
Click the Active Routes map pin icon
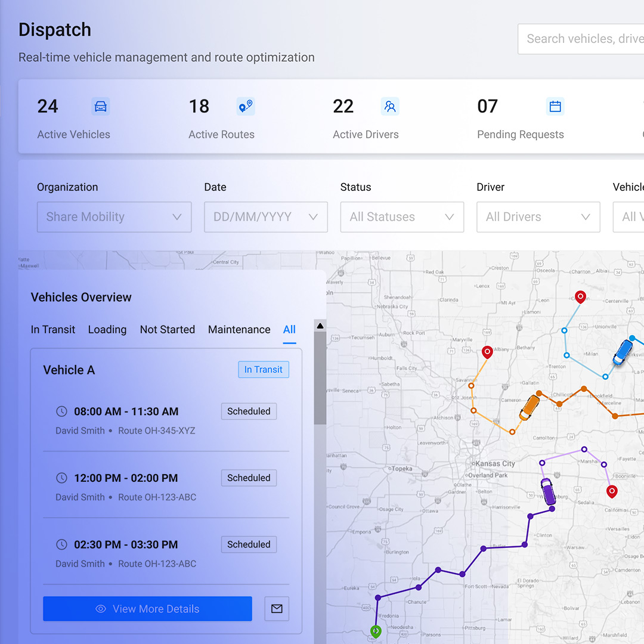245,106
